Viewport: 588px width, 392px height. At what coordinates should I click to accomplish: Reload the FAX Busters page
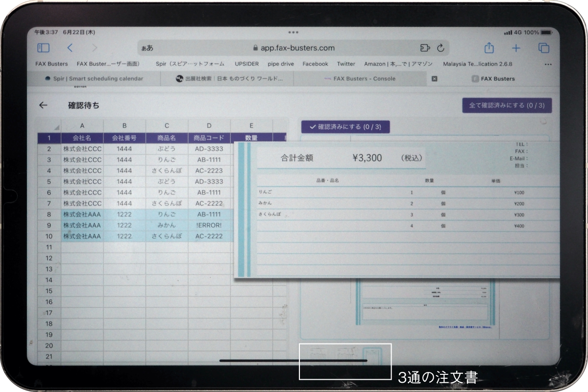tap(440, 48)
